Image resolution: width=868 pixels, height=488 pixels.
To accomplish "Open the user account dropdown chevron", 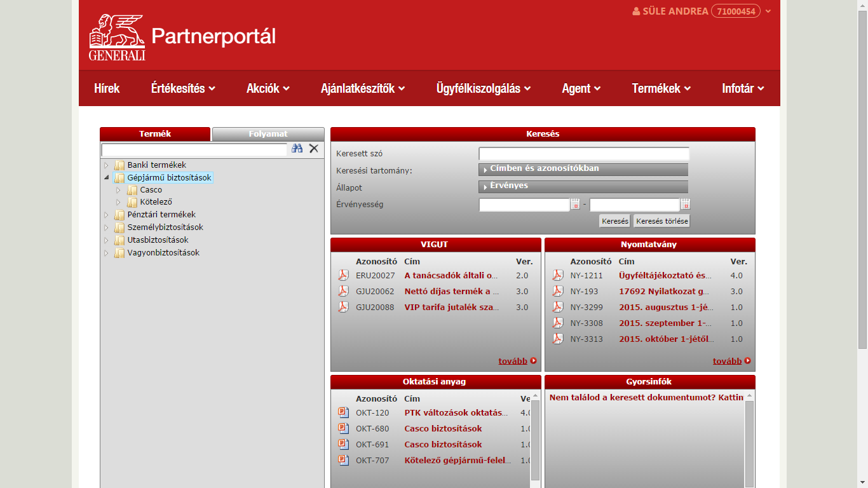I will [x=768, y=11].
